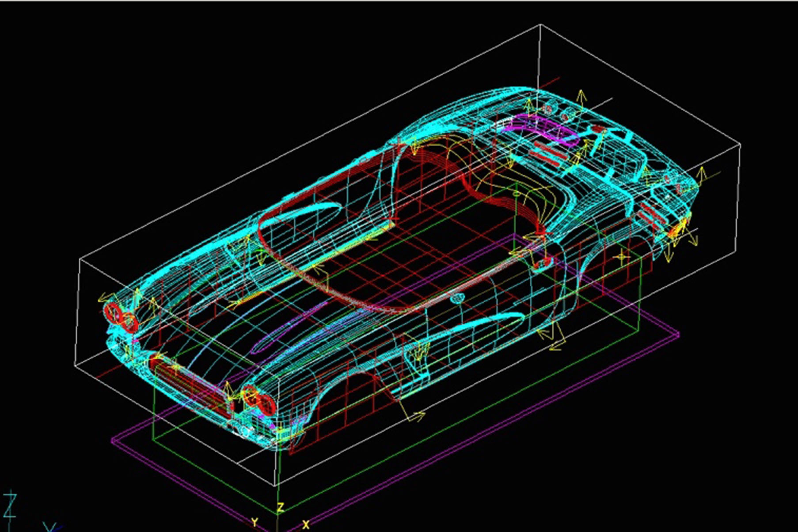The image size is (798, 532).
Task: Click the Z axis label at the origin
Action: [x=280, y=508]
